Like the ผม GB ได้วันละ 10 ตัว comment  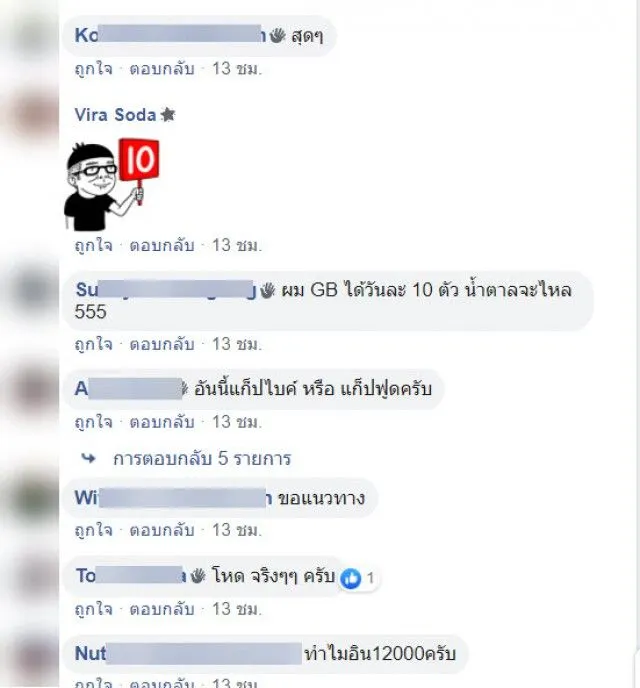(x=93, y=344)
